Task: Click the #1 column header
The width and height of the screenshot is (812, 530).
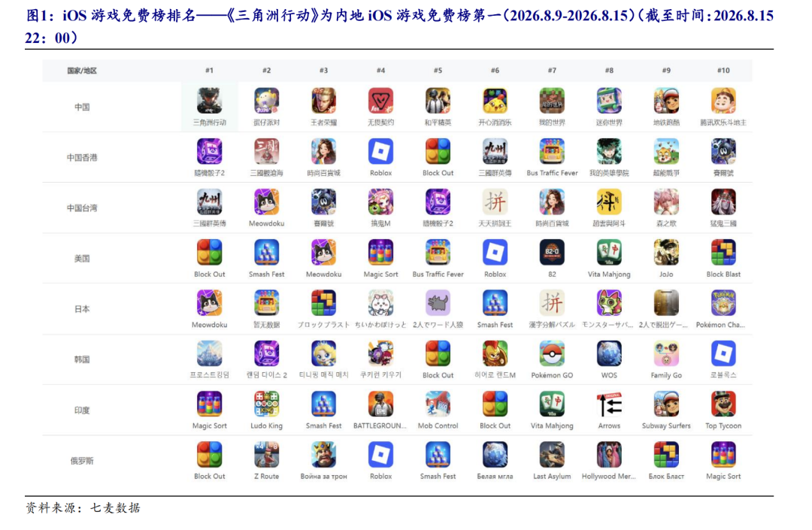Action: 209,71
